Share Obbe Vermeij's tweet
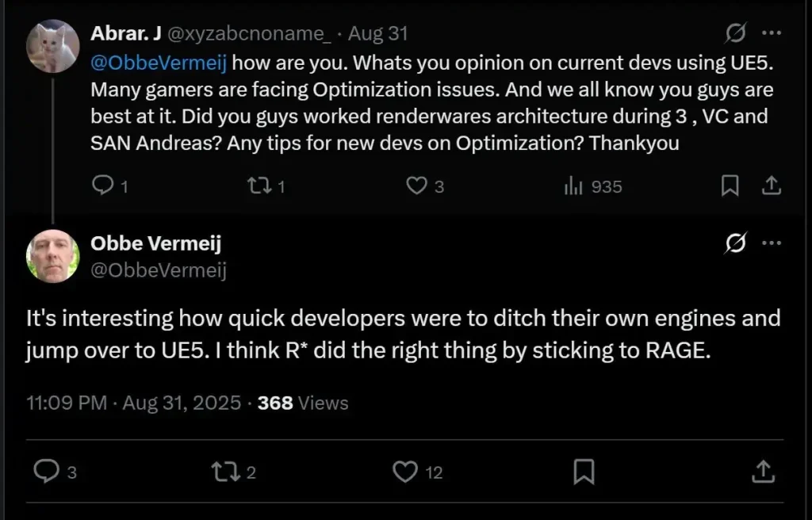Screen dimensions: 812x520 [762, 472]
